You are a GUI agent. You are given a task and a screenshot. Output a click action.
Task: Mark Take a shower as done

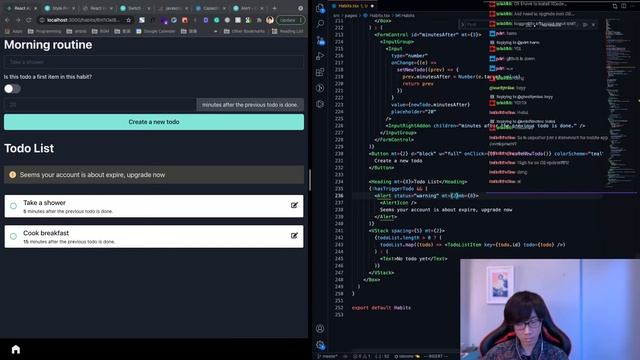tap(13, 206)
